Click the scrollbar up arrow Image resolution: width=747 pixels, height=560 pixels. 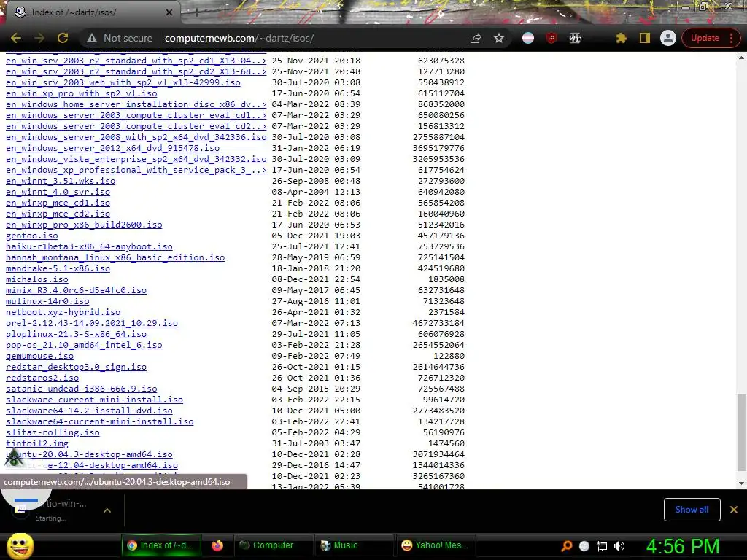tap(741, 58)
